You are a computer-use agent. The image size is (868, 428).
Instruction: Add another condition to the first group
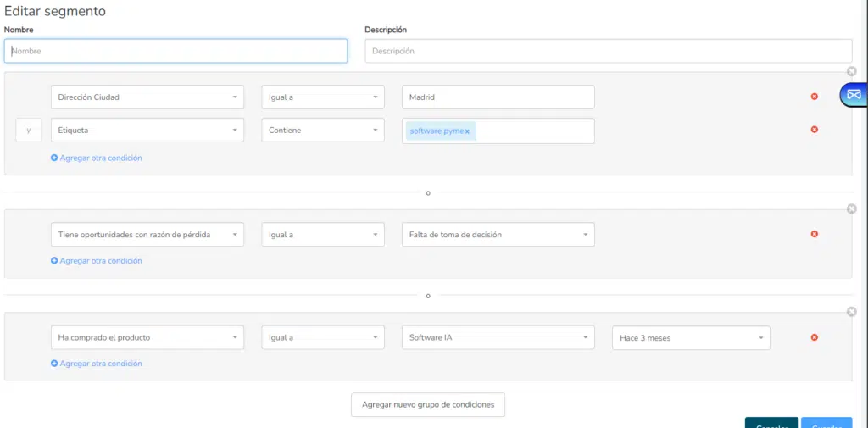[97, 158]
